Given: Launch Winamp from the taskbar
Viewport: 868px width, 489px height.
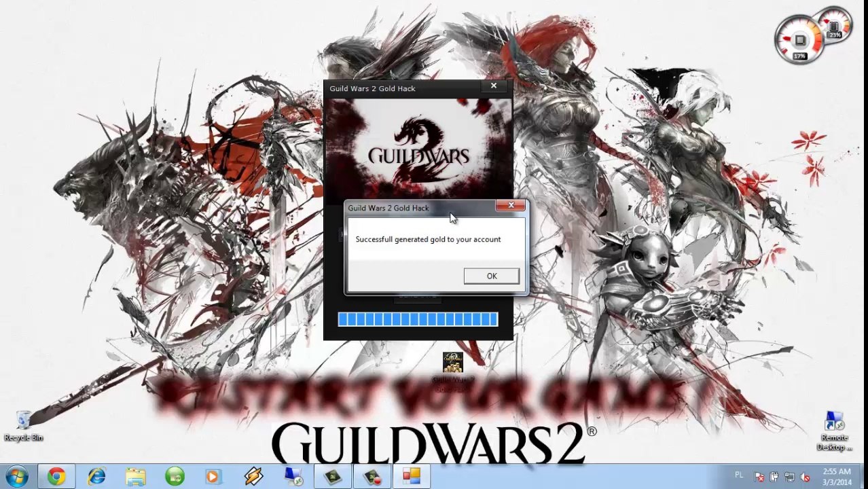Looking at the screenshot, I should click(253, 476).
